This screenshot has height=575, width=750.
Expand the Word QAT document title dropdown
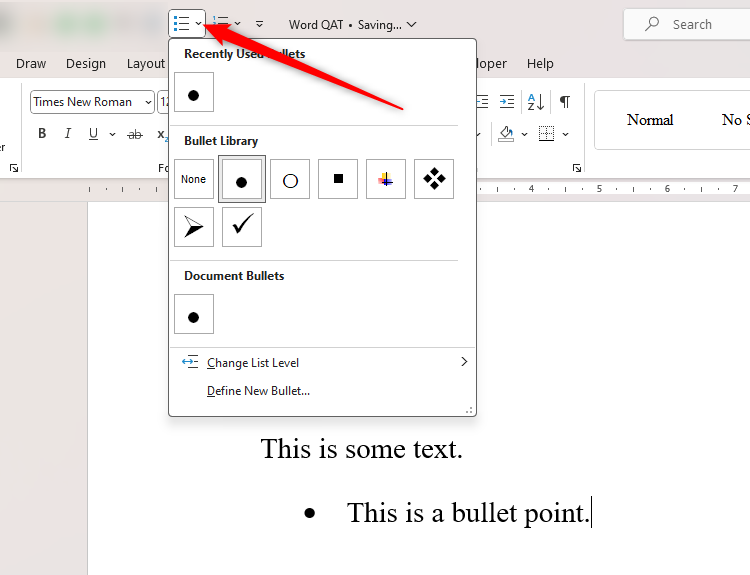[412, 24]
